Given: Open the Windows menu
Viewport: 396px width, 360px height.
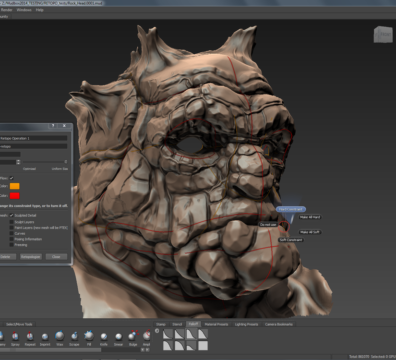Looking at the screenshot, I should 24,10.
